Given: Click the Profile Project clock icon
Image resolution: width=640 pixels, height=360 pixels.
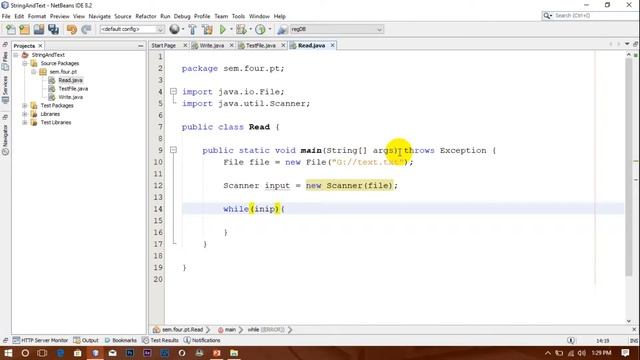Looking at the screenshot, I should [260, 29].
